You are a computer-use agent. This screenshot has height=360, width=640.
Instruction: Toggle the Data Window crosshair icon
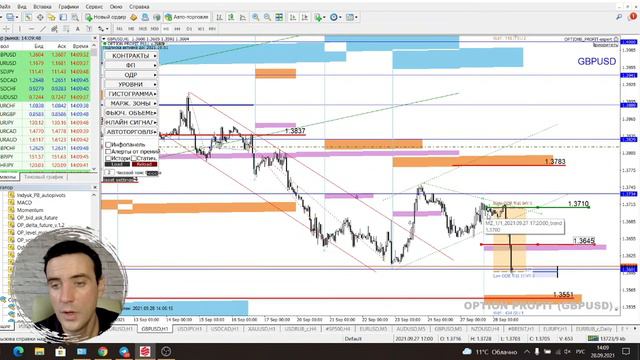tap(40, 17)
